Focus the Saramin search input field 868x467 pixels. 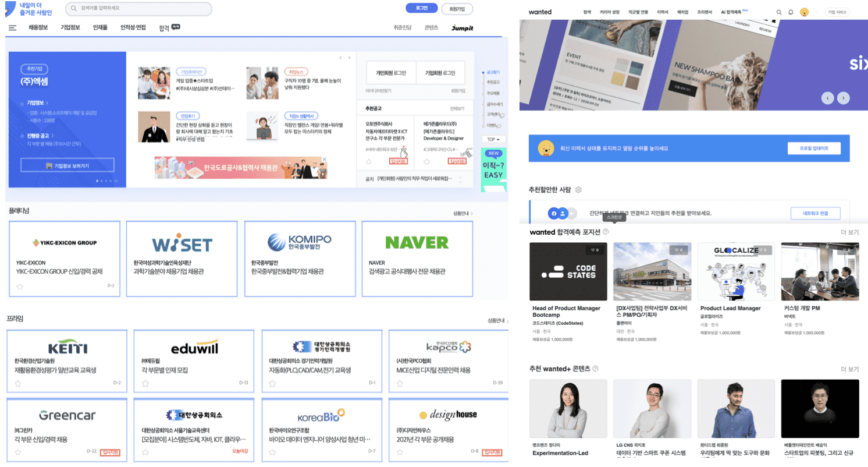[138, 8]
